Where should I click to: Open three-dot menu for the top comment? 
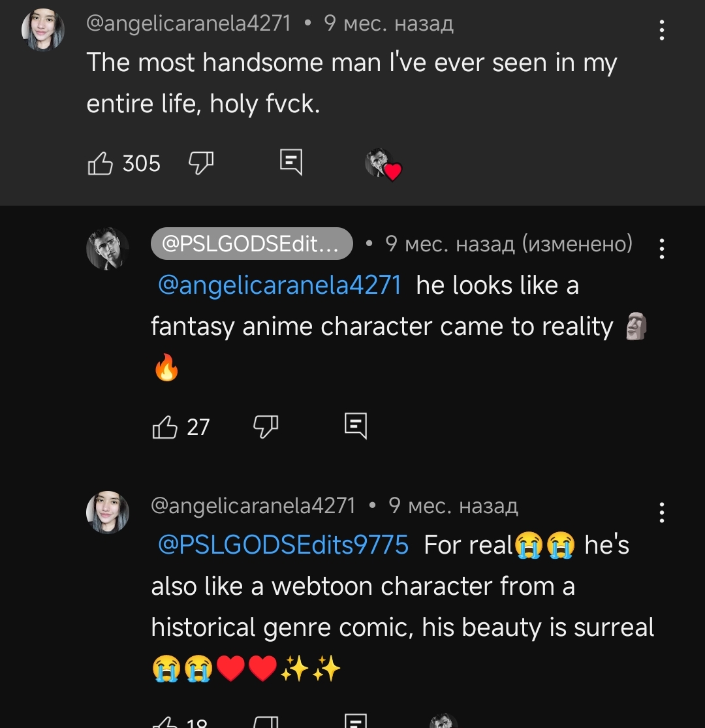[662, 30]
